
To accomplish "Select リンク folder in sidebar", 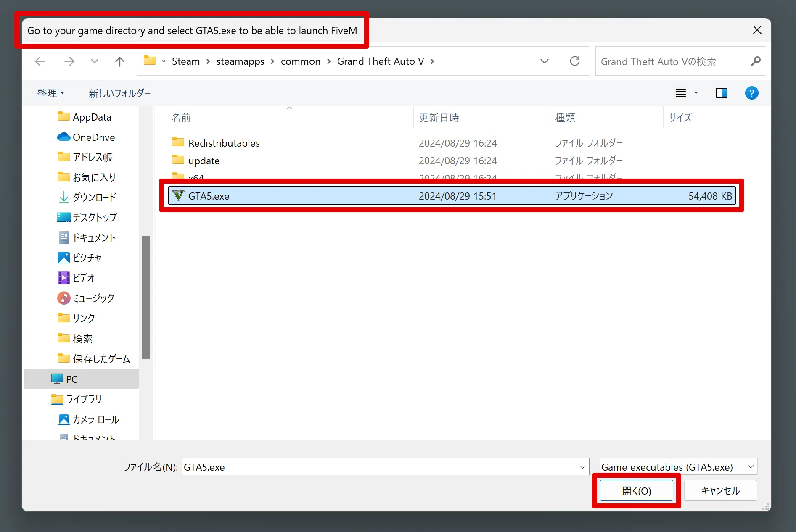I will click(76, 318).
